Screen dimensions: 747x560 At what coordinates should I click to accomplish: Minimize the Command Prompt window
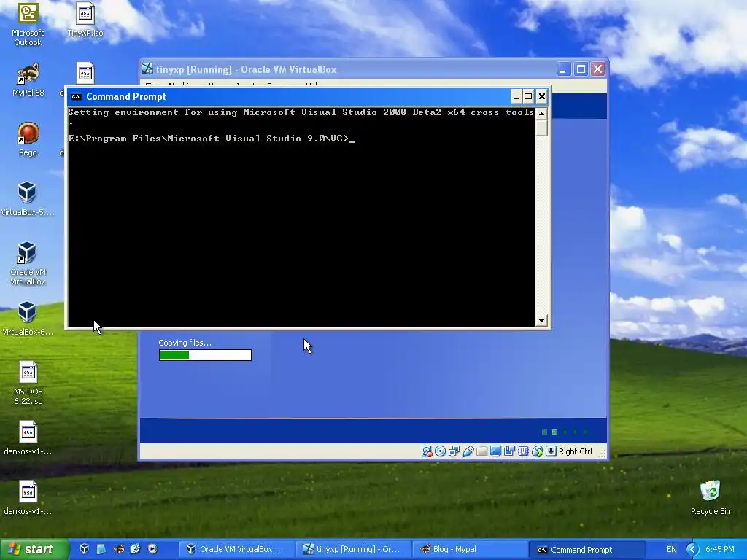click(516, 97)
